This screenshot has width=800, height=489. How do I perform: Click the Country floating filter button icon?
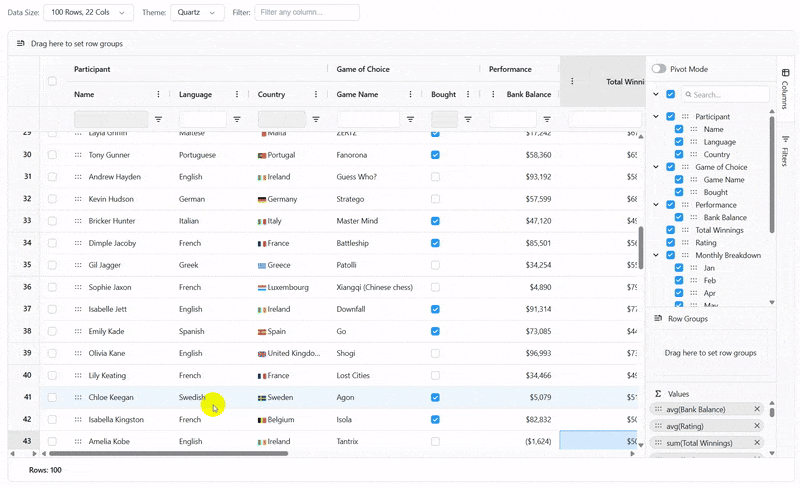(316, 119)
